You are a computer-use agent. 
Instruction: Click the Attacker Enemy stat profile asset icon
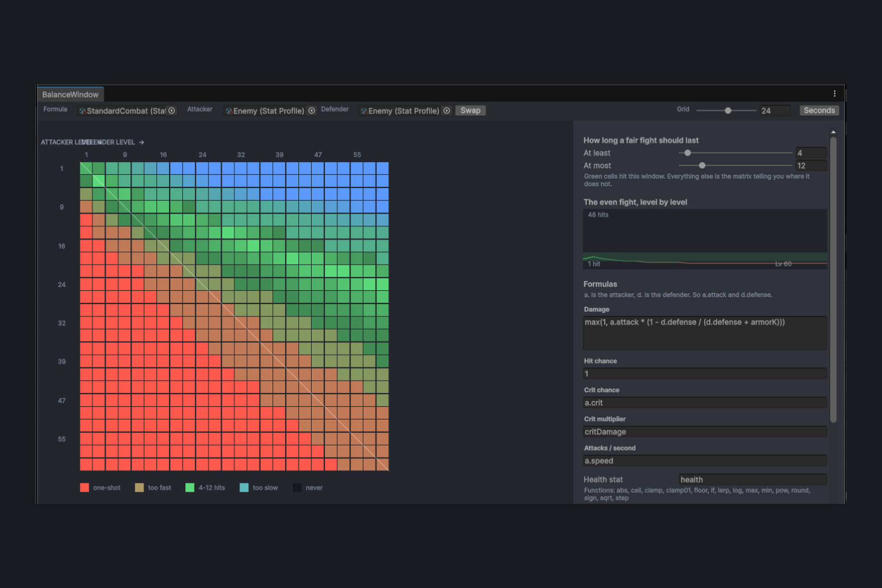pos(229,111)
